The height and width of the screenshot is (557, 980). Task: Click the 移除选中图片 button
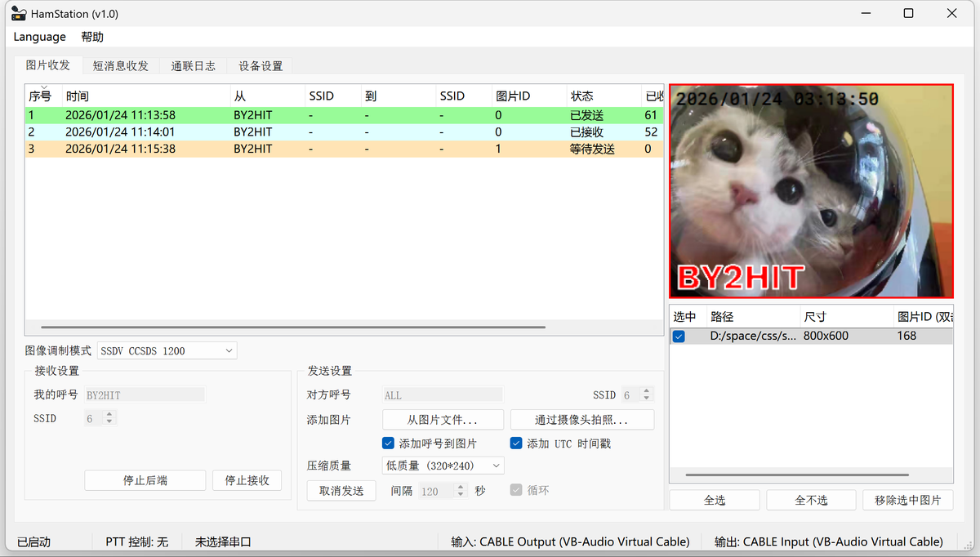click(x=908, y=499)
